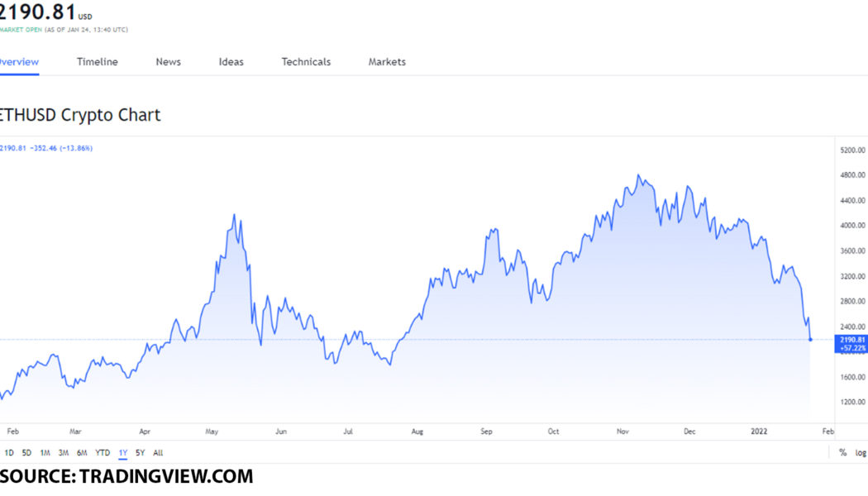
Task: Toggle percentage scale on chart
Action: point(842,453)
